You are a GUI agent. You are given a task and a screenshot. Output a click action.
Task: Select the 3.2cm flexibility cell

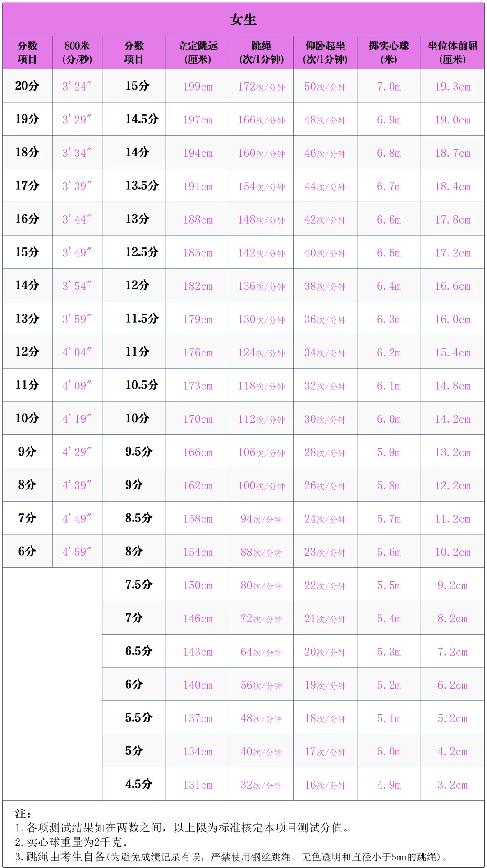tap(452, 785)
